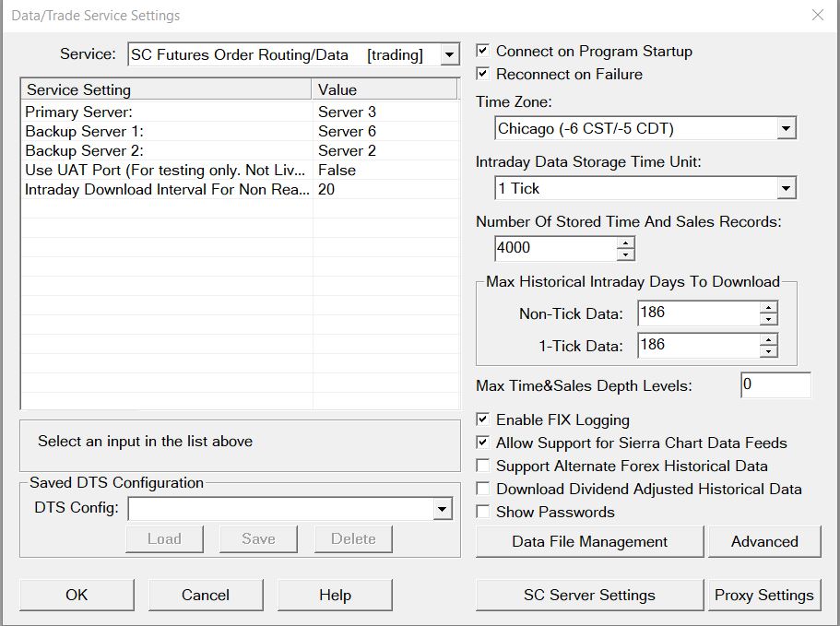Click the Server 6 value cell

click(385, 131)
